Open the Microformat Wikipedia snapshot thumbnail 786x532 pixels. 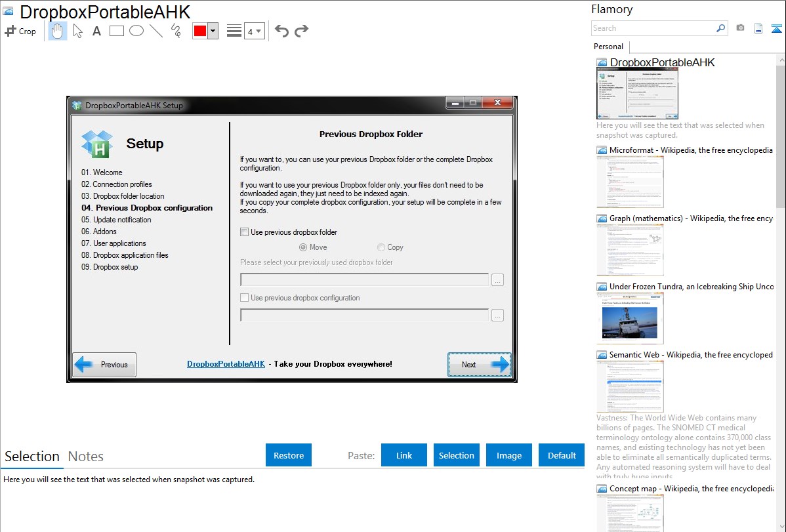click(630, 182)
